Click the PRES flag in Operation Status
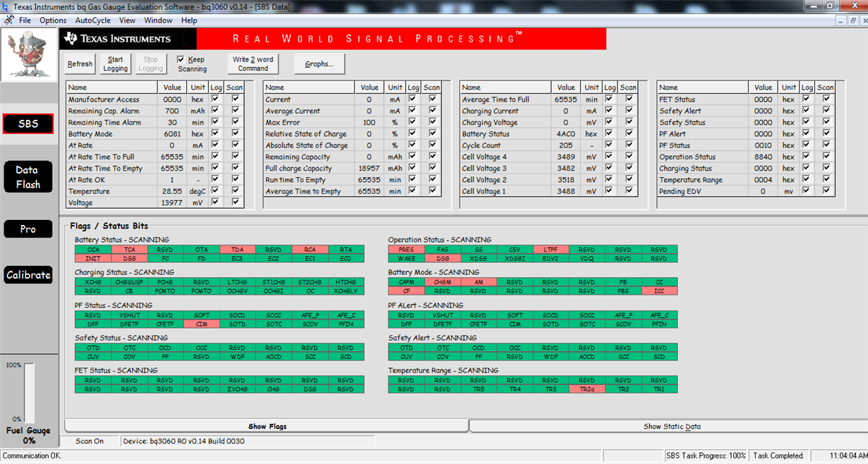 point(406,250)
